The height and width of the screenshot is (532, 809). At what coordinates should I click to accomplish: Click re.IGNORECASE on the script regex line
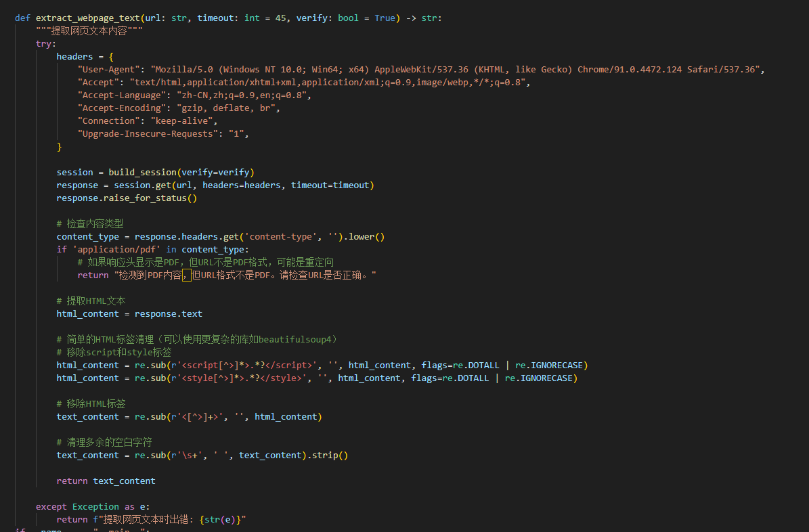(549, 365)
